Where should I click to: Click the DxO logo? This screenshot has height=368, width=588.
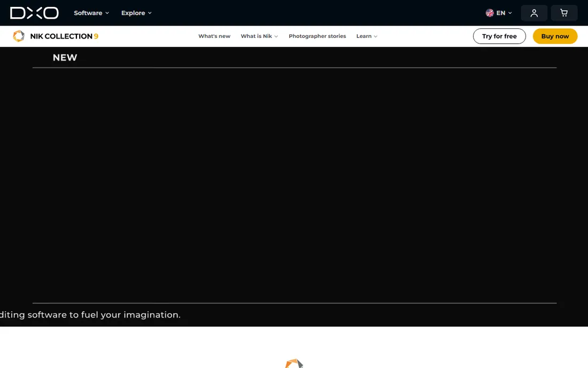34,13
